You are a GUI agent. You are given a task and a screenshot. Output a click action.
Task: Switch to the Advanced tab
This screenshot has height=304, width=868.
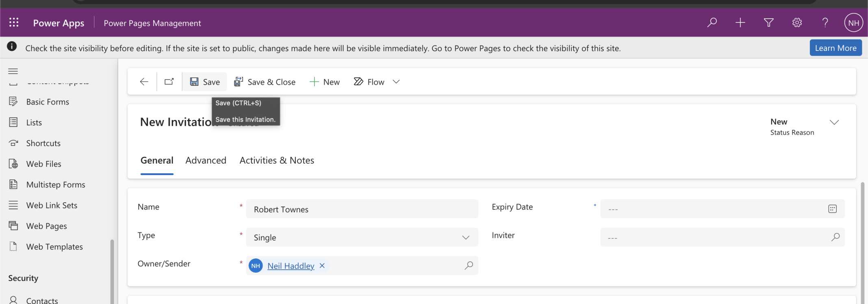(206, 160)
